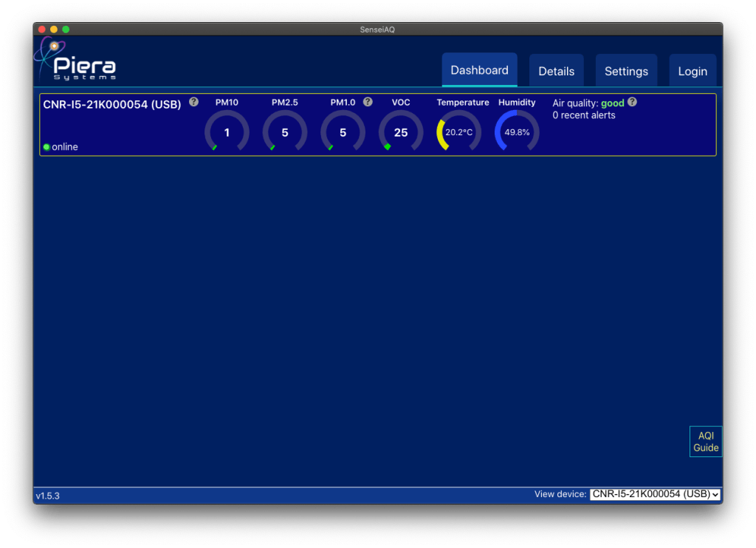
Task: Click the PM1.0 gauge dial
Action: 343,132
